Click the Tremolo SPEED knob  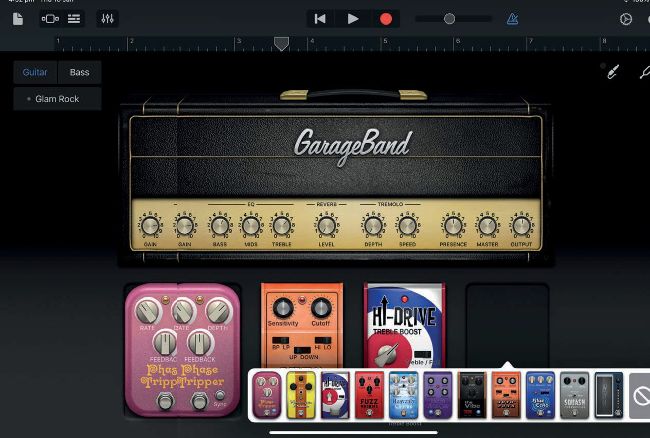407,226
